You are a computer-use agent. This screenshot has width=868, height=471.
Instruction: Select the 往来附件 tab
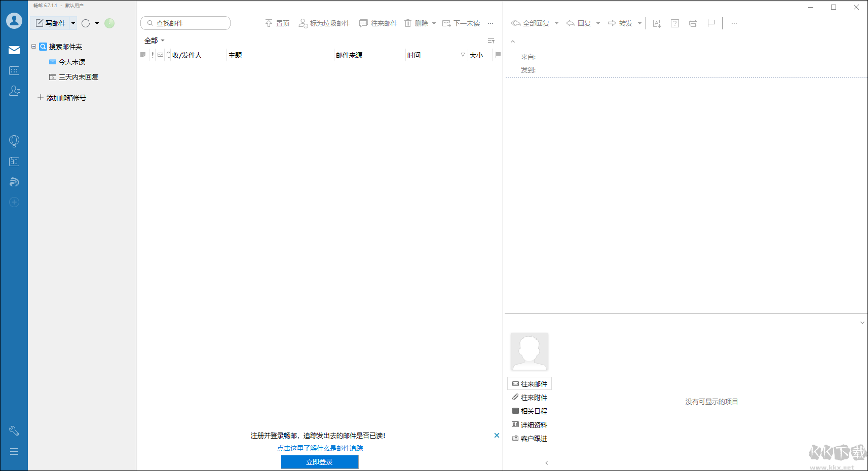point(530,398)
